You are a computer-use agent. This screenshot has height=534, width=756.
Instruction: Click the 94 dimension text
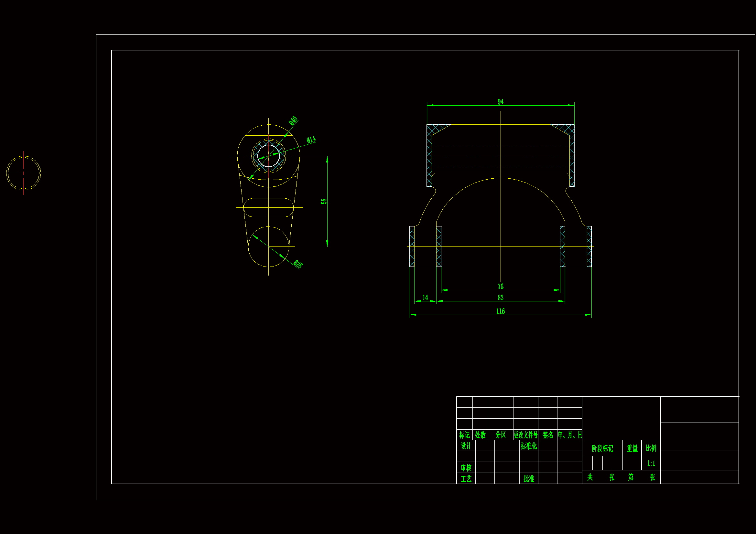[500, 102]
